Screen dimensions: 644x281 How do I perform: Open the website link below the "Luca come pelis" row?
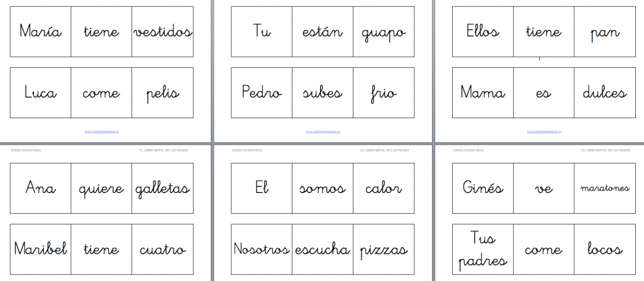[x=101, y=131]
